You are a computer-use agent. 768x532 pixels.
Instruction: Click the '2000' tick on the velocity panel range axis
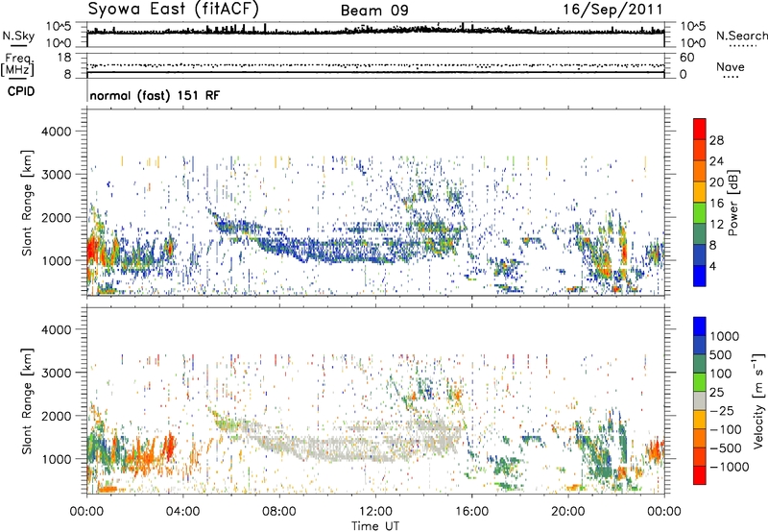tap(56, 416)
